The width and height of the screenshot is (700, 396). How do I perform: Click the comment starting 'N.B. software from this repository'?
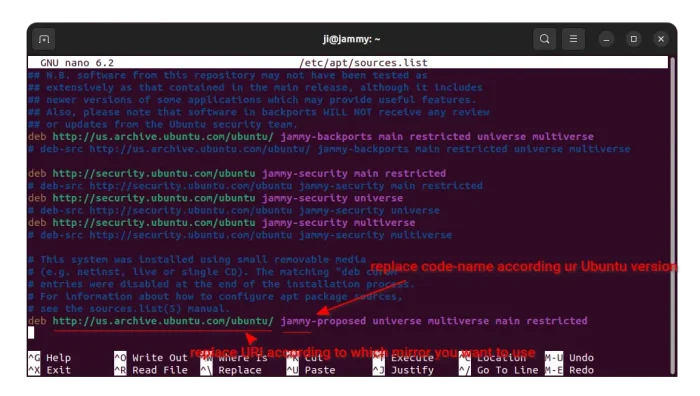228,75
